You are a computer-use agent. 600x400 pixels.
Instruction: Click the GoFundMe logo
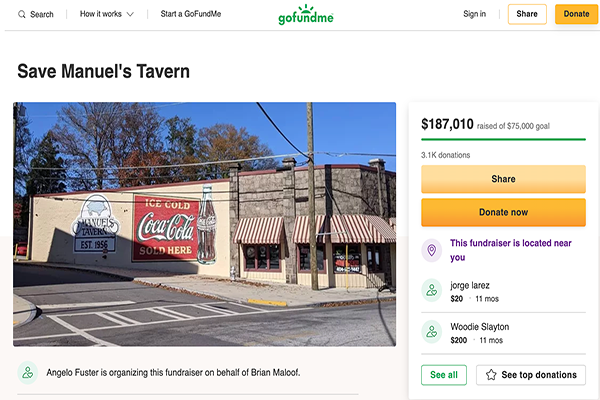click(x=308, y=15)
